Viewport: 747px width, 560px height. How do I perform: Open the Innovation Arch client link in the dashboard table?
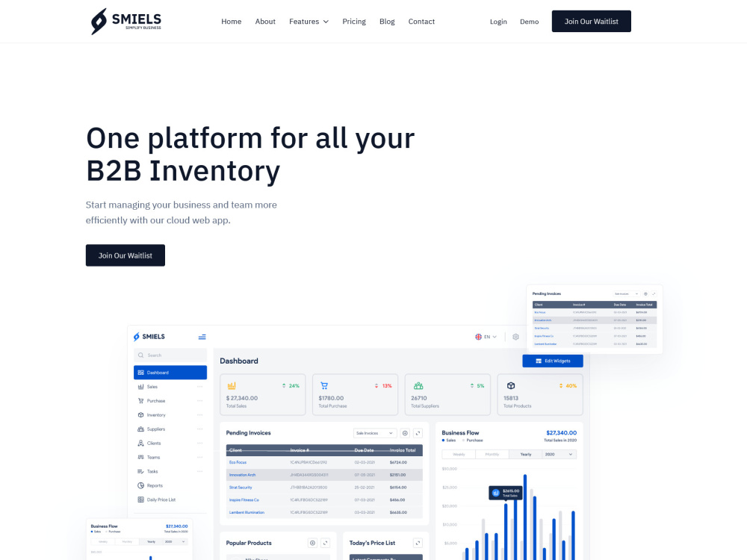[x=243, y=475]
